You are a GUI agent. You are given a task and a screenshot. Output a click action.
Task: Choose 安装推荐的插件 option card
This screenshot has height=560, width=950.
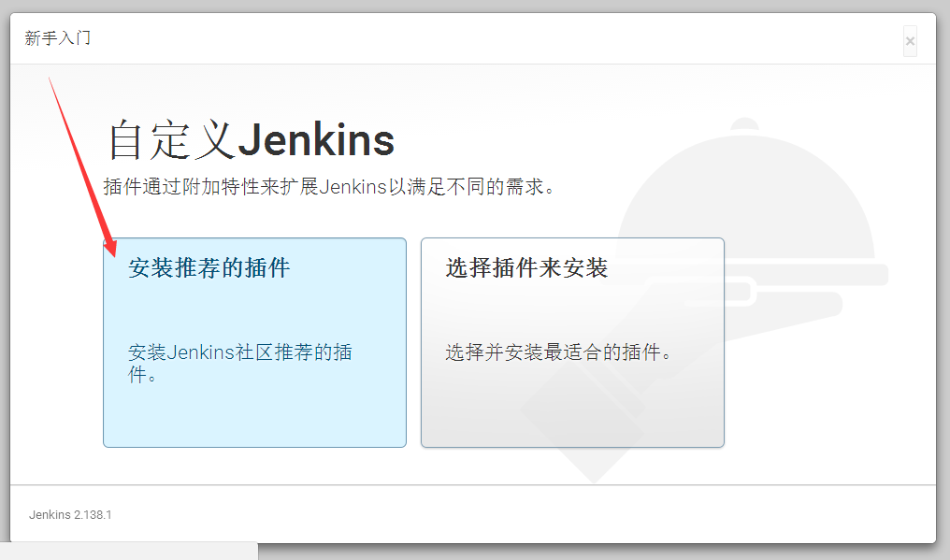click(x=254, y=342)
